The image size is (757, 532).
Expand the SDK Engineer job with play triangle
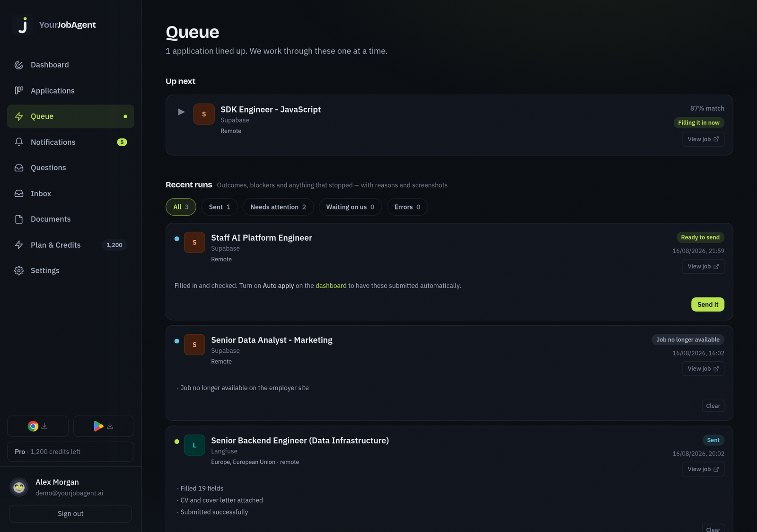[181, 112]
